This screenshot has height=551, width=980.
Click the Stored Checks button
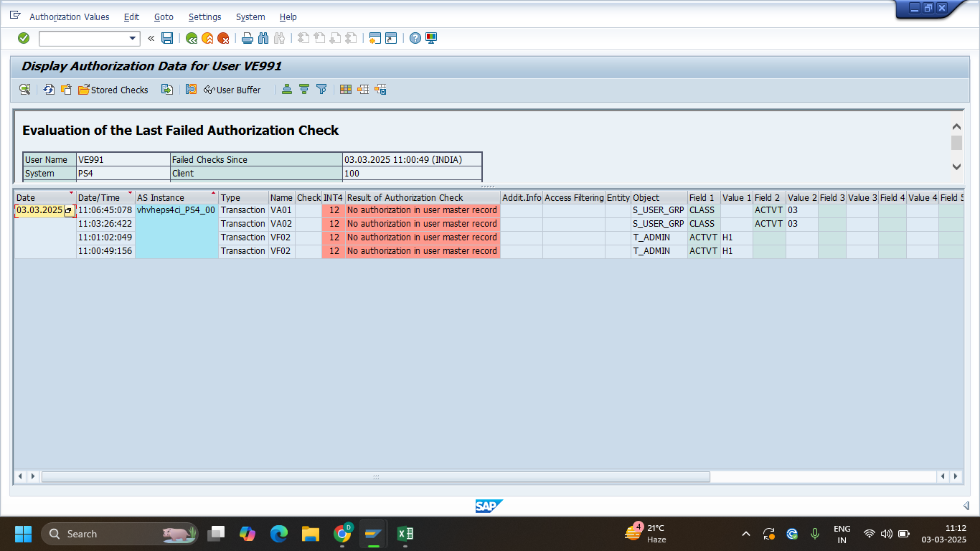[113, 90]
